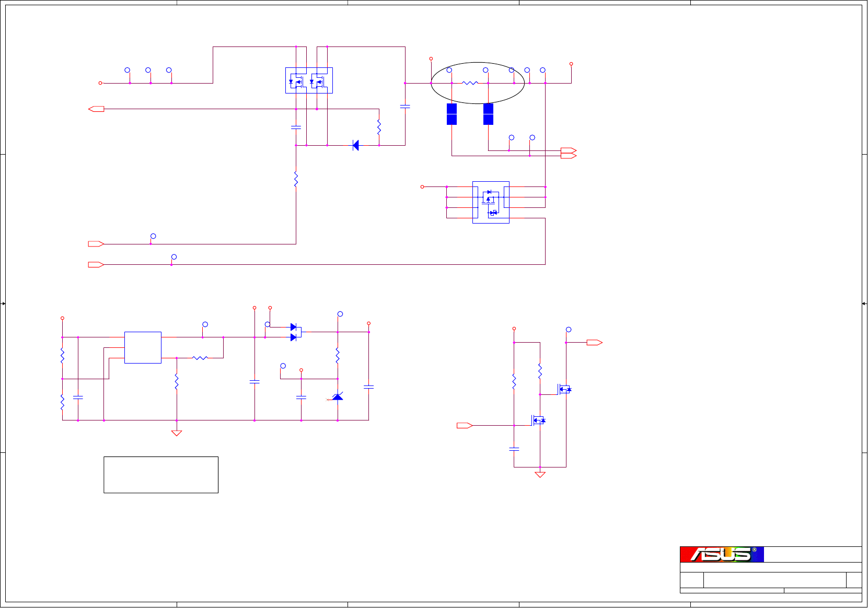Select the right solid blue rectangle component

pos(488,114)
